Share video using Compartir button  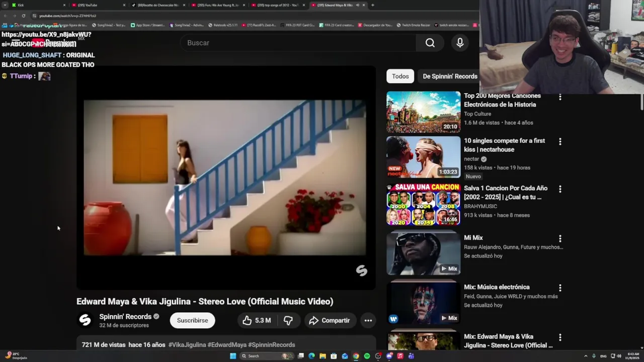tap(330, 320)
